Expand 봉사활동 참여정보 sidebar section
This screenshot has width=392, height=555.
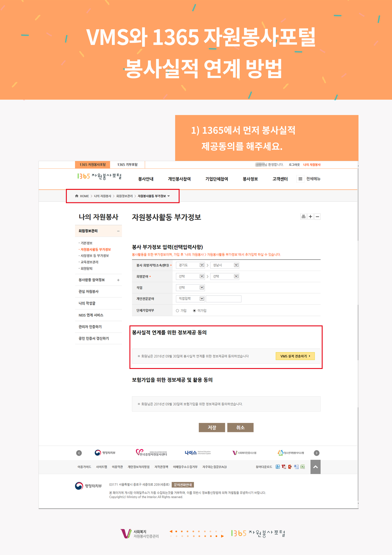pos(118,280)
